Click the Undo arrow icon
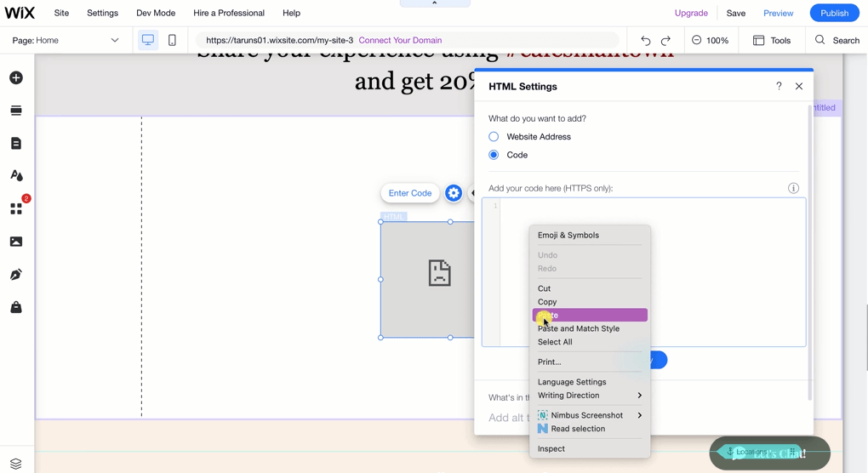Image resolution: width=868 pixels, height=473 pixels. pyautogui.click(x=645, y=40)
